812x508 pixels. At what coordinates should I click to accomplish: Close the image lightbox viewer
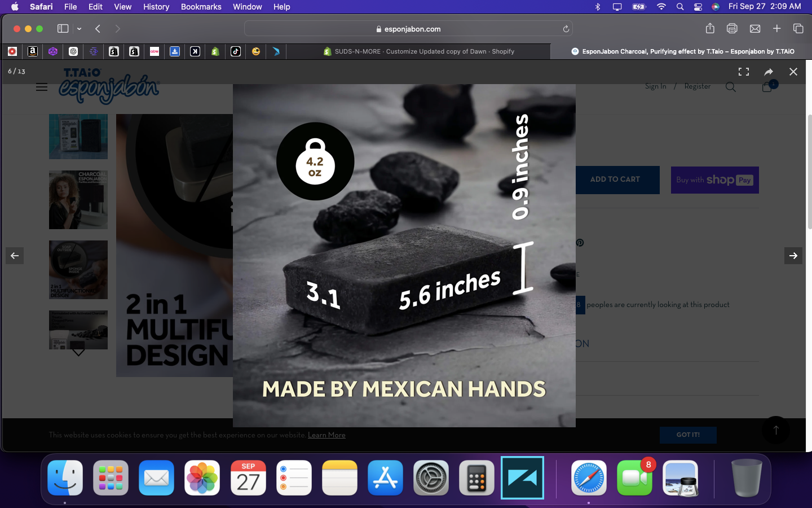click(793, 72)
